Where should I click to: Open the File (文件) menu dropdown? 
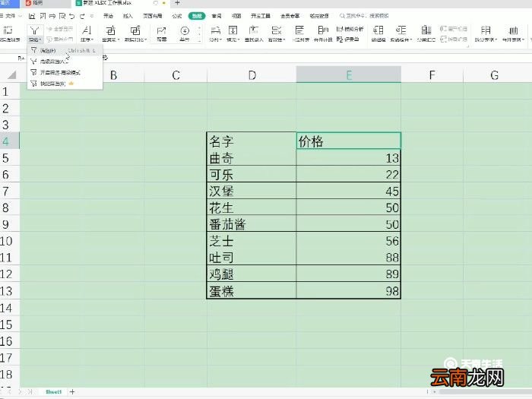click(x=11, y=16)
